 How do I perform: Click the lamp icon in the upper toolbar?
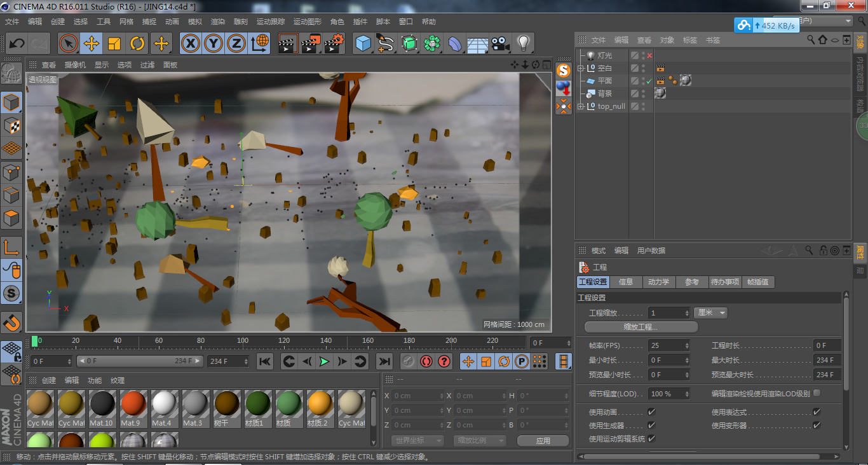pyautogui.click(x=522, y=43)
